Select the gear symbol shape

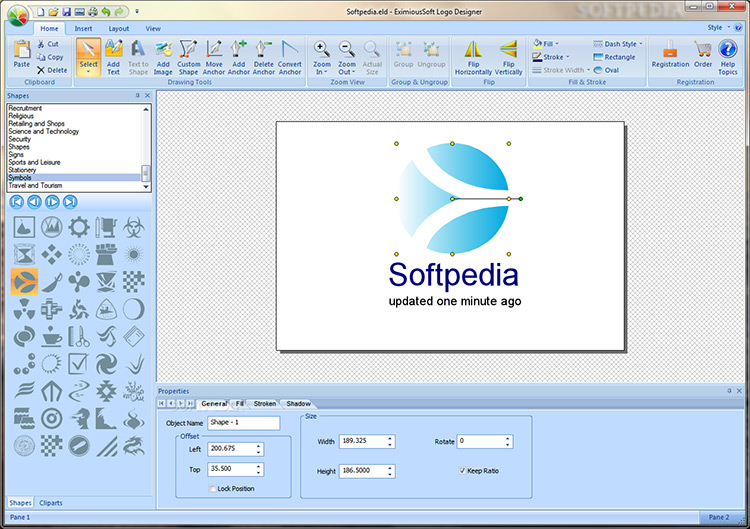point(79,227)
